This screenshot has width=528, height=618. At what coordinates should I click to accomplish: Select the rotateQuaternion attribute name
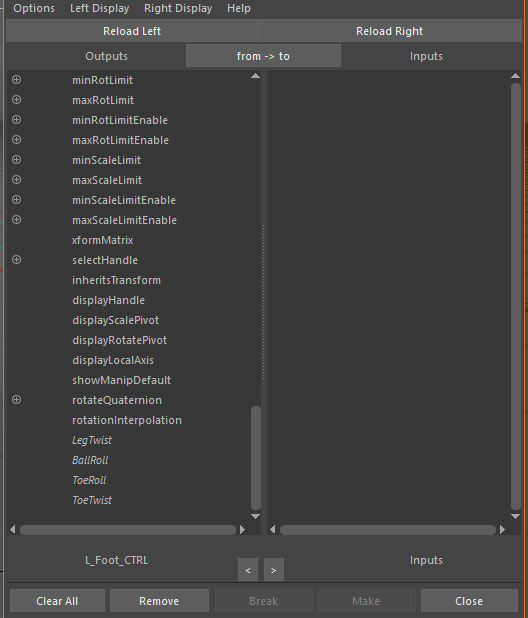tap(117, 400)
